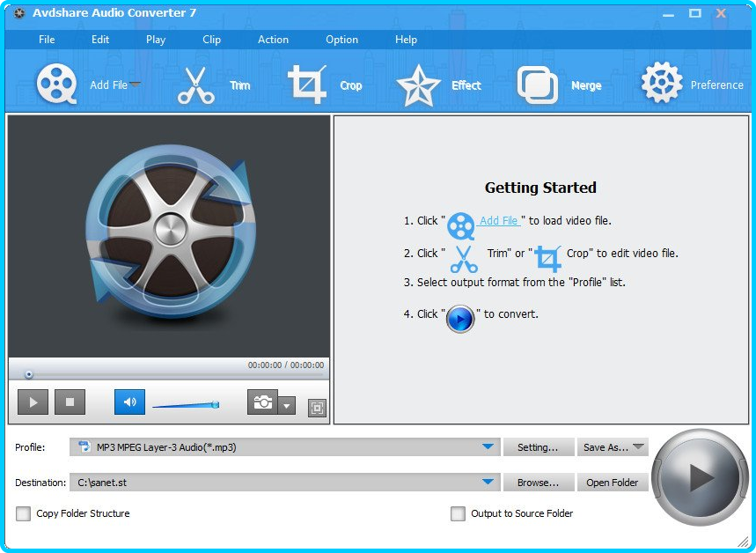Image resolution: width=756 pixels, height=553 pixels.
Task: Click the Add File link in Getting Started
Action: [x=499, y=221]
